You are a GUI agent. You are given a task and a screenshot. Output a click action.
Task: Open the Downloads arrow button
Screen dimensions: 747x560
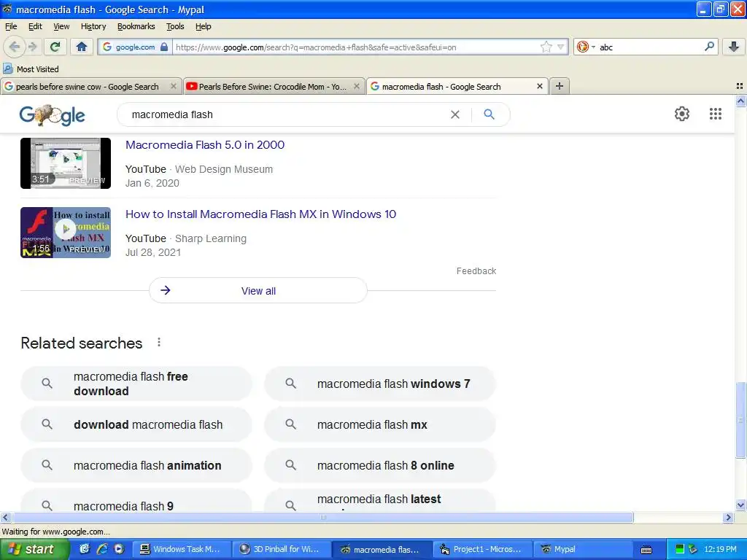pos(734,47)
